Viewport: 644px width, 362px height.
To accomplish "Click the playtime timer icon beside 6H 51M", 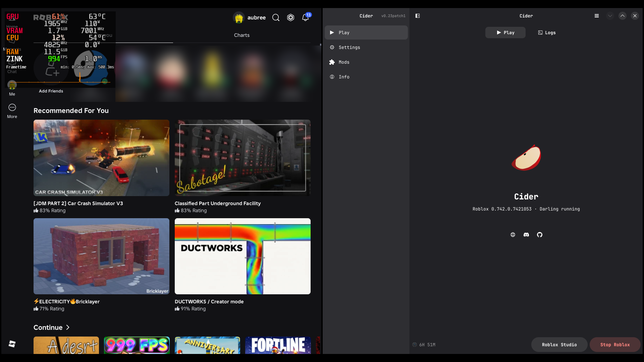I will tap(415, 345).
